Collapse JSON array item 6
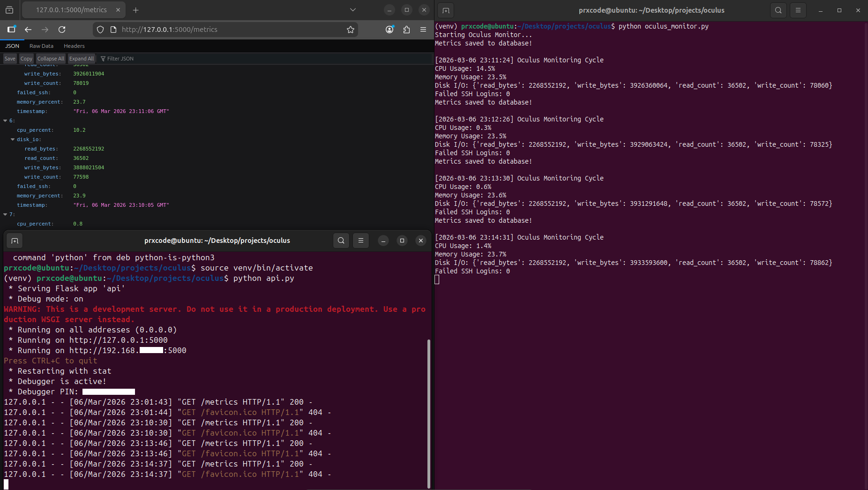The height and width of the screenshot is (490, 868). click(6, 121)
